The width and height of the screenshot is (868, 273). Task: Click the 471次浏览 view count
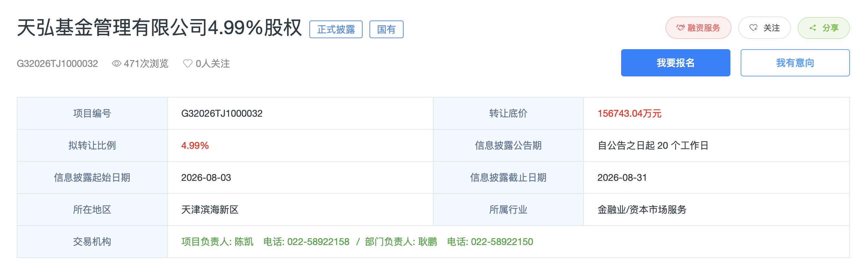click(146, 63)
